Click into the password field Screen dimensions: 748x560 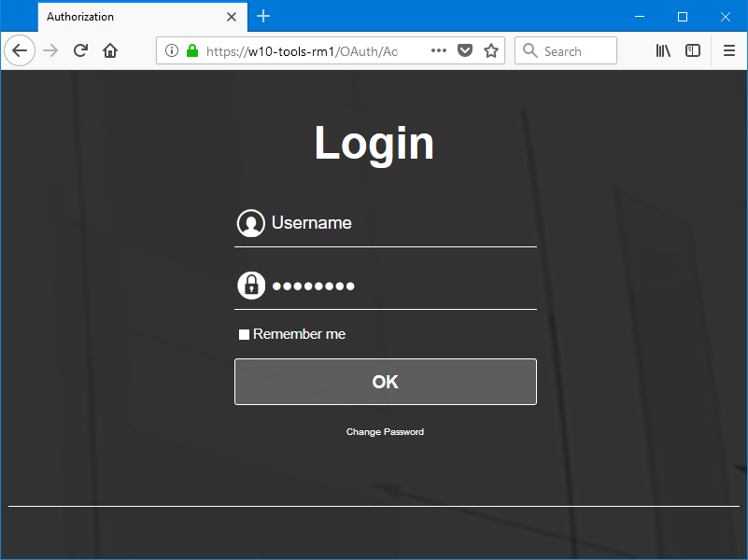tap(402, 286)
